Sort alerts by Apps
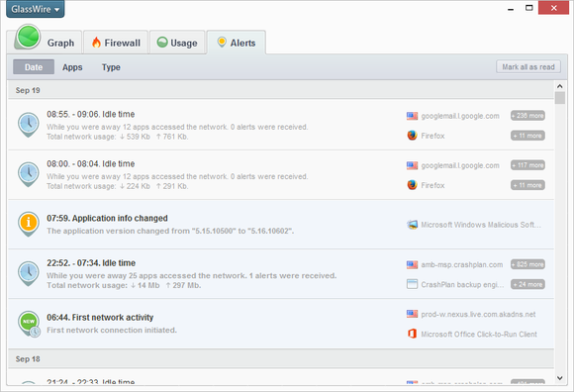Viewport: 574px width, 392px height. tap(72, 67)
